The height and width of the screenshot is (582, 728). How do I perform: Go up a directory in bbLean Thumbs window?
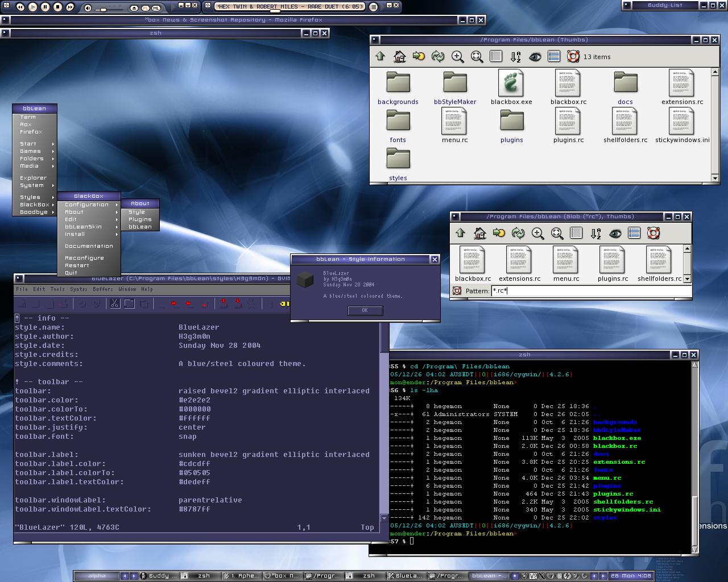pos(380,56)
